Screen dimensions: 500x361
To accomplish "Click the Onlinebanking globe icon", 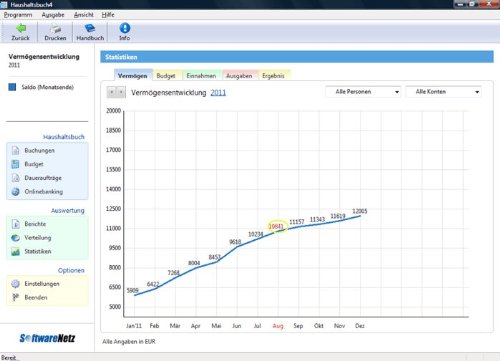I will pyautogui.click(x=15, y=192).
